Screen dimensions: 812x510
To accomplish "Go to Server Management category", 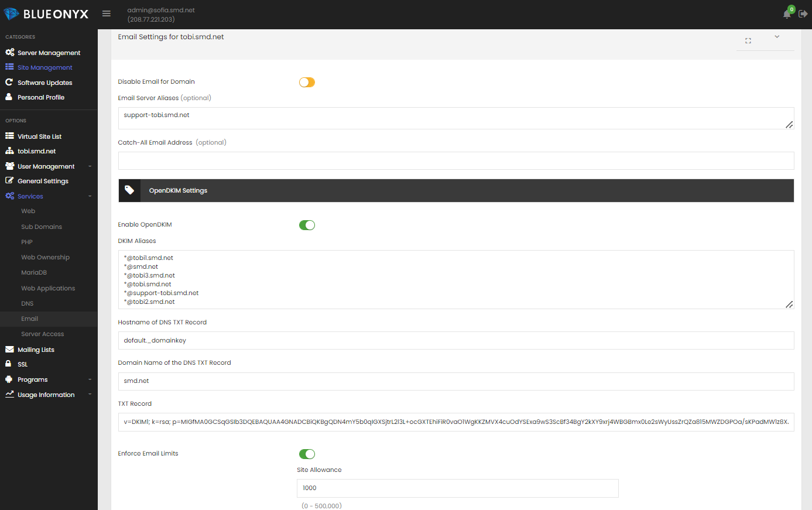I will tap(49, 53).
